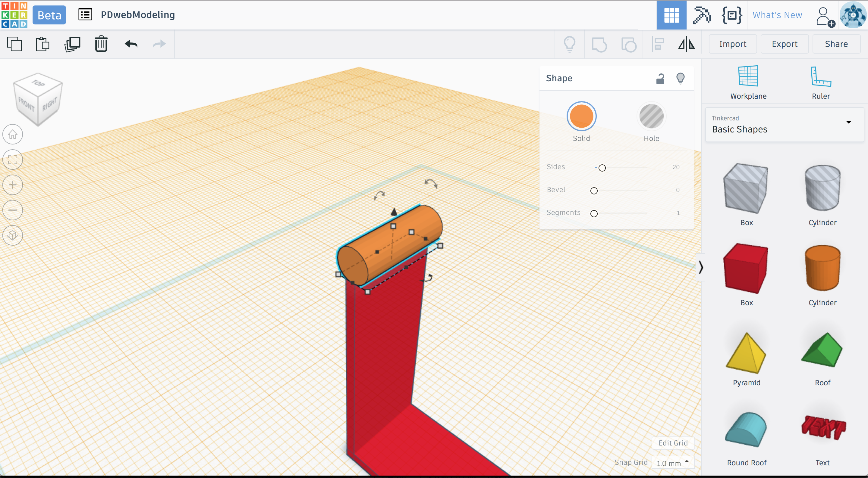Click the Sides slider handle

tap(602, 168)
